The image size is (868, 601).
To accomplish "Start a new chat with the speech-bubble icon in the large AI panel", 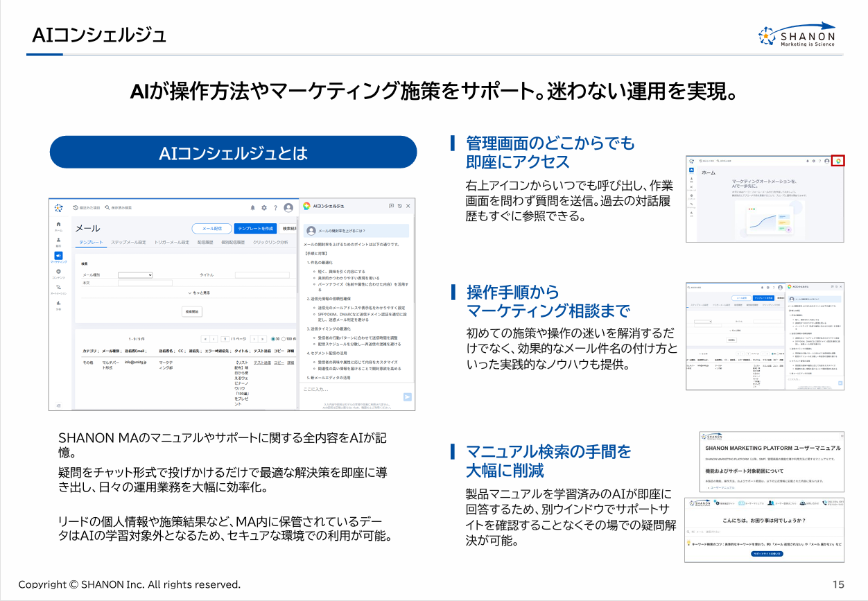I will pos(392,206).
